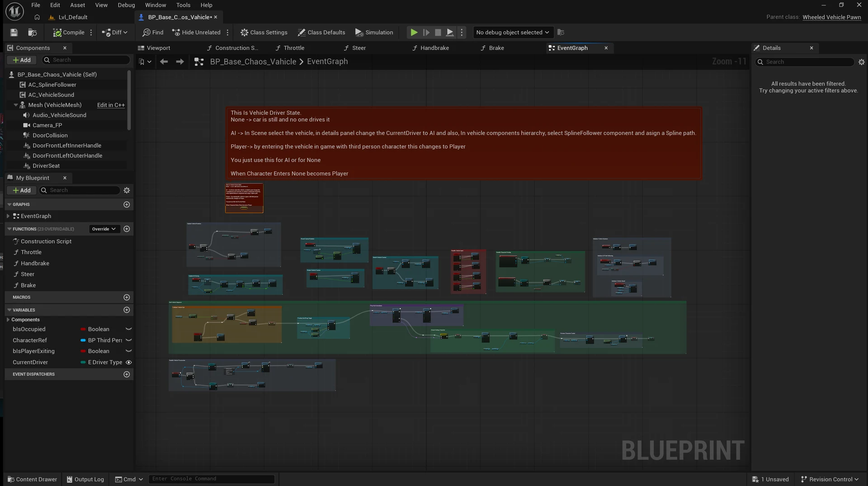
Task: Toggle bIsPlayerExiting visibility eye
Action: tap(128, 351)
